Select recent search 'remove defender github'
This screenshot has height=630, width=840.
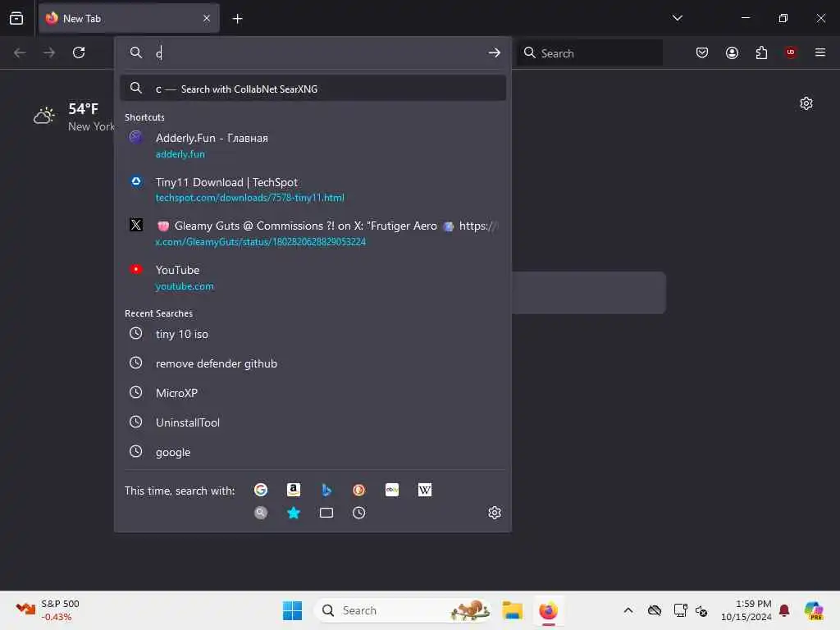313,363
